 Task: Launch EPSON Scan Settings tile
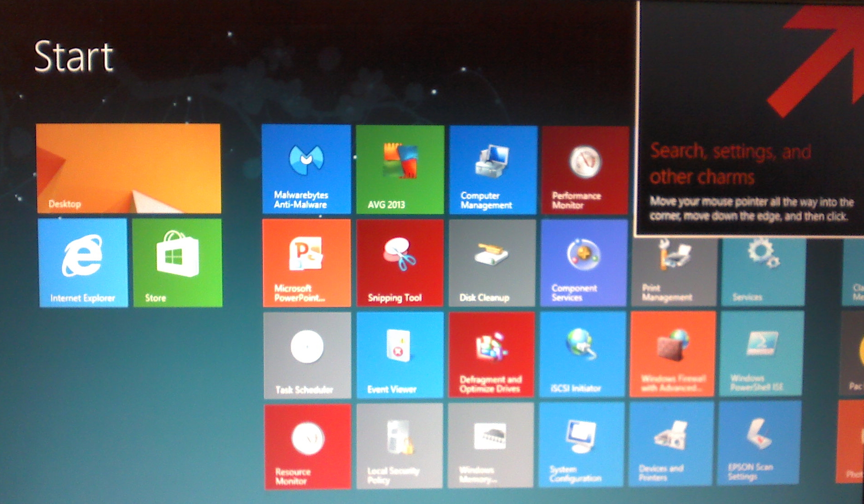[759, 442]
